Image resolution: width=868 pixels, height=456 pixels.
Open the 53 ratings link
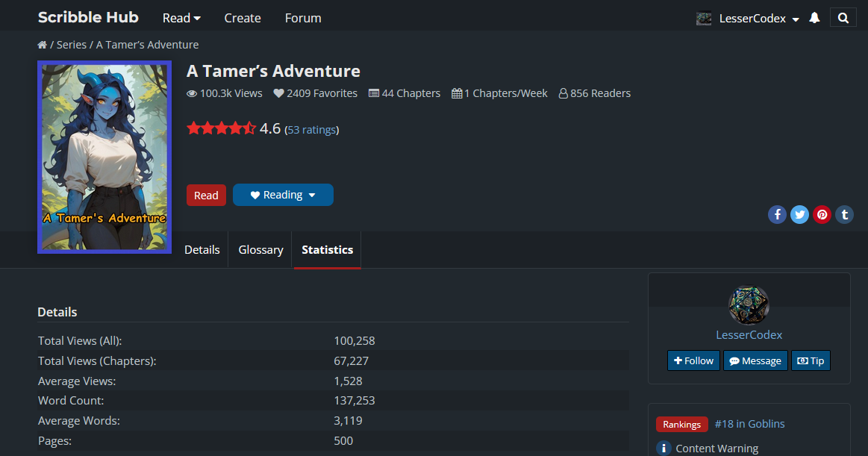point(311,130)
